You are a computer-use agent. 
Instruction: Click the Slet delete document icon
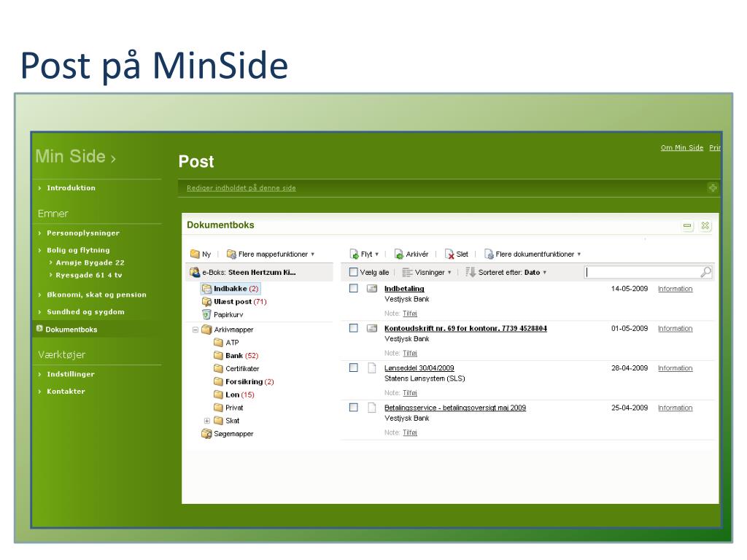(x=449, y=254)
